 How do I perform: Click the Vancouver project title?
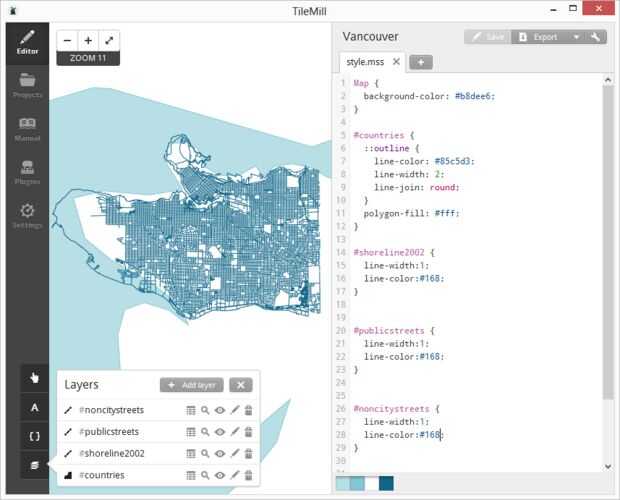tap(370, 37)
